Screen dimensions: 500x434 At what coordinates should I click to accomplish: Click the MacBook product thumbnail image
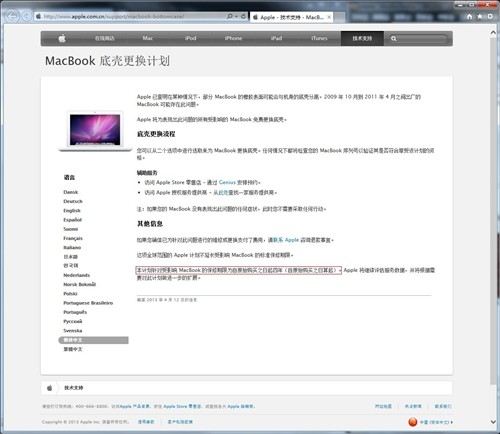click(95, 131)
